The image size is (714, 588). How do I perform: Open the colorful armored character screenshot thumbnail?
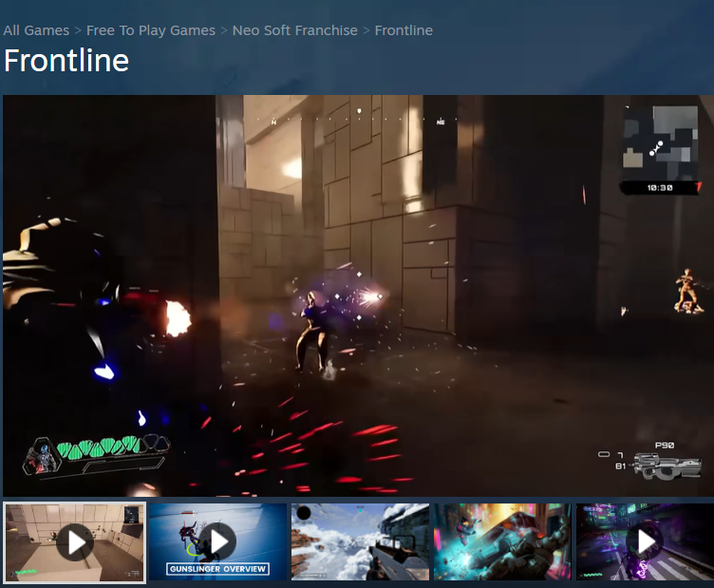point(502,541)
